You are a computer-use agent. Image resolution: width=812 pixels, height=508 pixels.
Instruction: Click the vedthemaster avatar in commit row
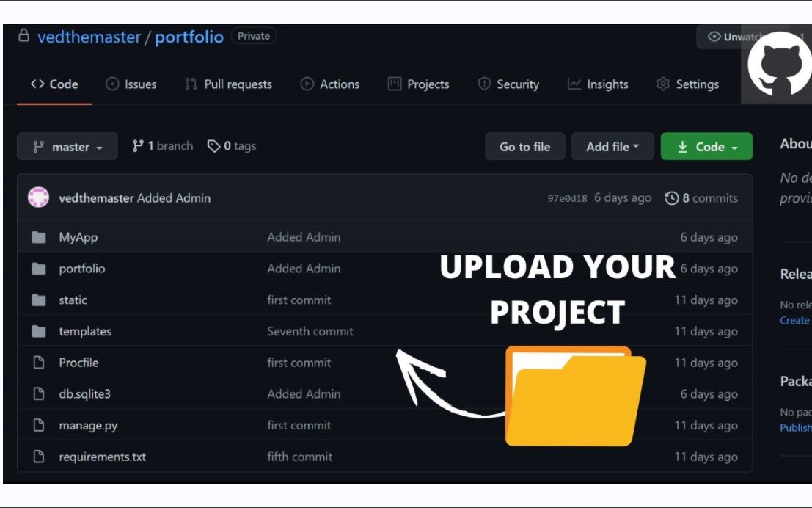(x=38, y=197)
